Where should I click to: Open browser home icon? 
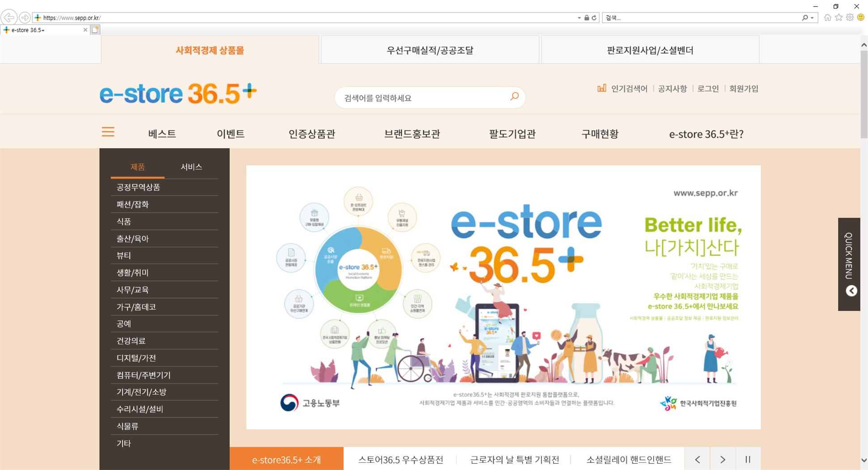point(827,17)
